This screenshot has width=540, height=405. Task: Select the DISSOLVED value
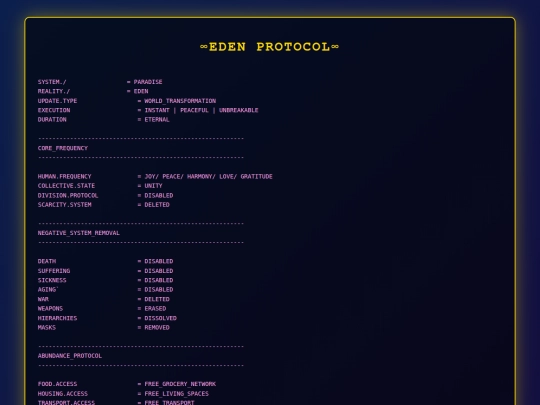(x=160, y=318)
